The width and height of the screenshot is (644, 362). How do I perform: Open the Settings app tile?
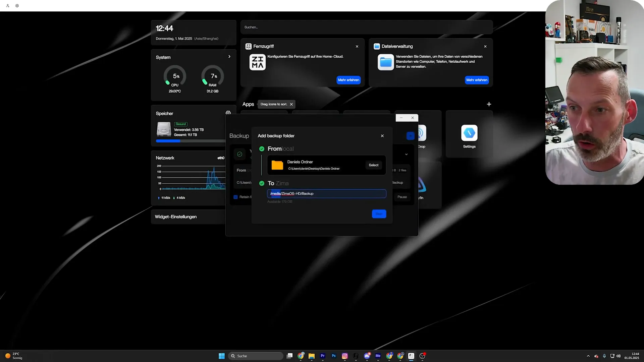point(469,134)
